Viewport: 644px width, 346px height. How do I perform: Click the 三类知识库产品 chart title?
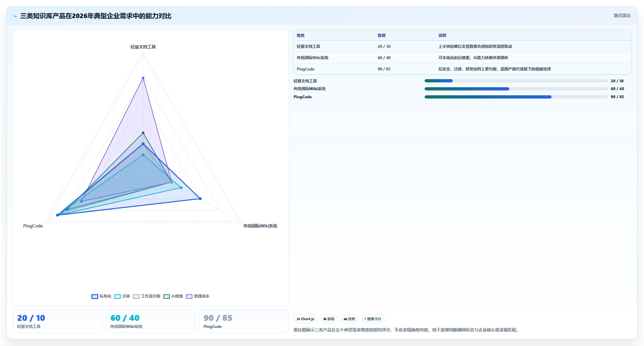(x=96, y=16)
